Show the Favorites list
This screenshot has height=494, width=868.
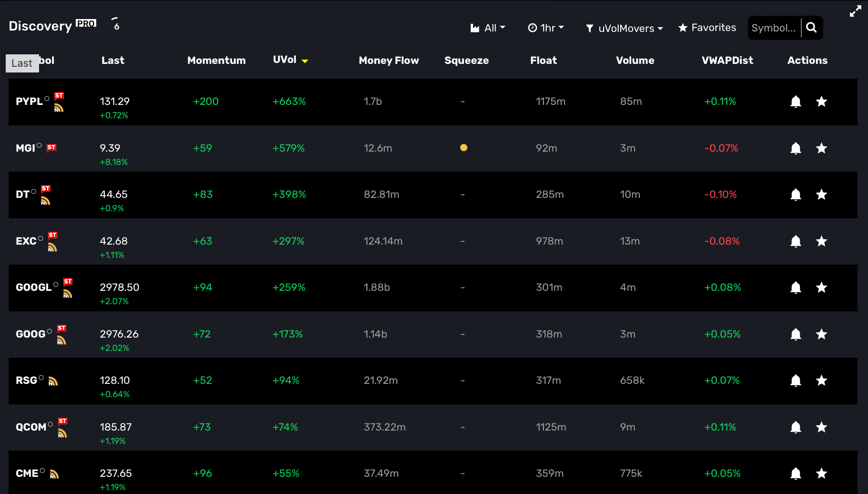(707, 28)
